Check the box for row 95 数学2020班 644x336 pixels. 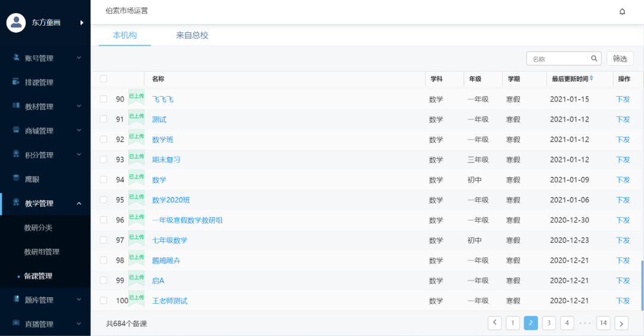pos(104,199)
